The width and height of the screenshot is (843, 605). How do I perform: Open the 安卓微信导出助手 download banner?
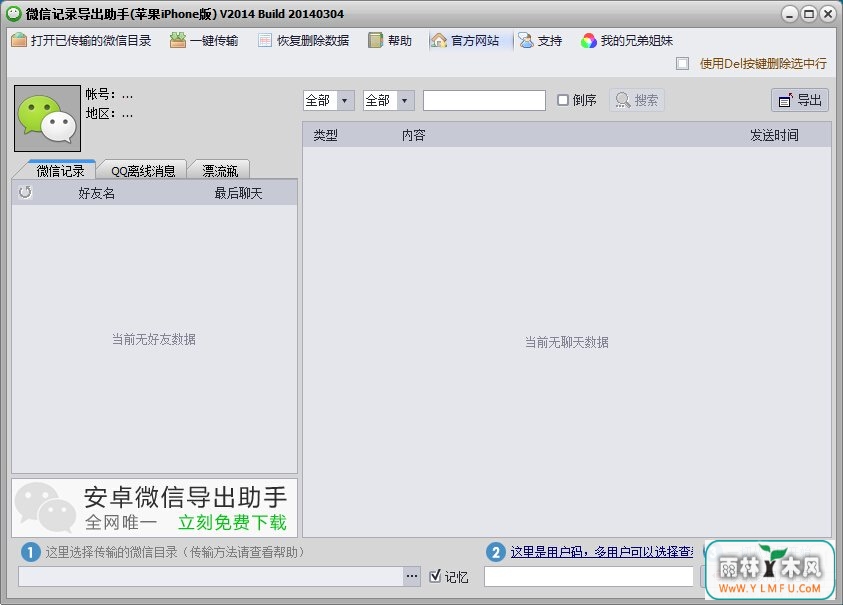[x=154, y=508]
